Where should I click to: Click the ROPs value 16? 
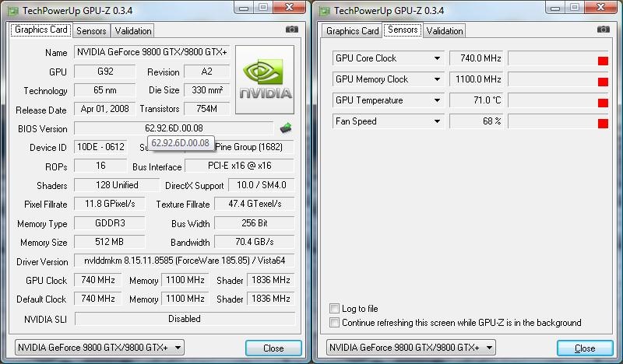point(100,166)
